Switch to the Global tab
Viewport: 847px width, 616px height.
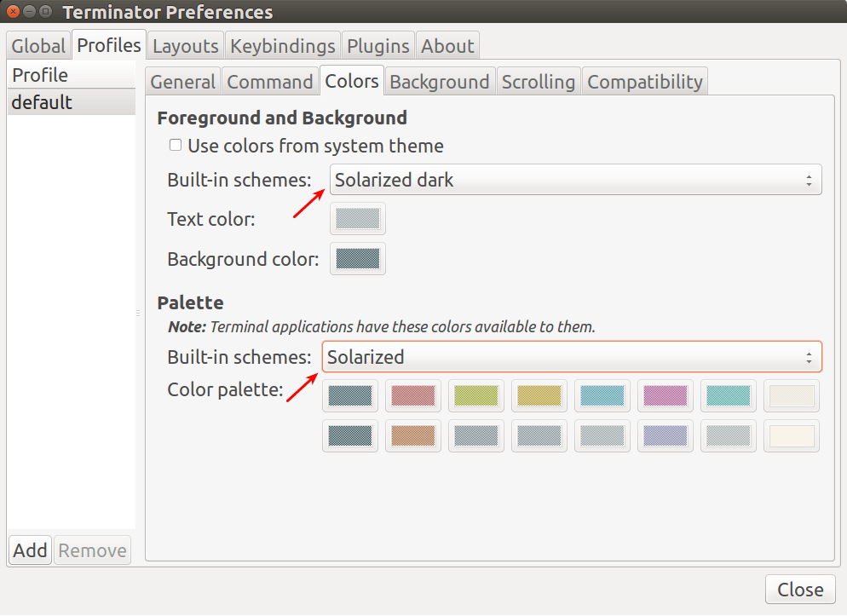[38, 46]
